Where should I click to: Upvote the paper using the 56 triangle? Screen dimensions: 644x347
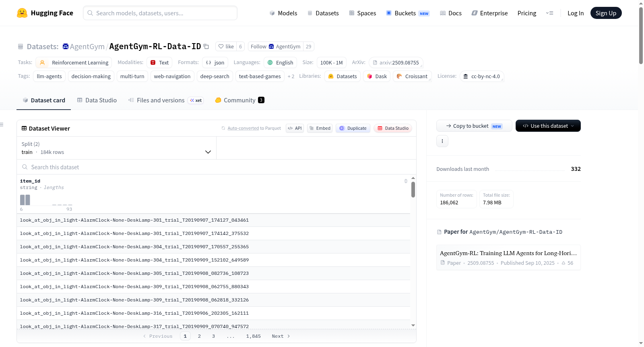(568, 263)
